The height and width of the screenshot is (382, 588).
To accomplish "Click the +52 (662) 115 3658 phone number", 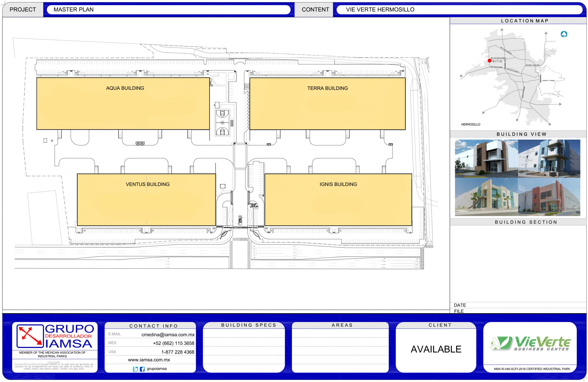I will [x=173, y=343].
